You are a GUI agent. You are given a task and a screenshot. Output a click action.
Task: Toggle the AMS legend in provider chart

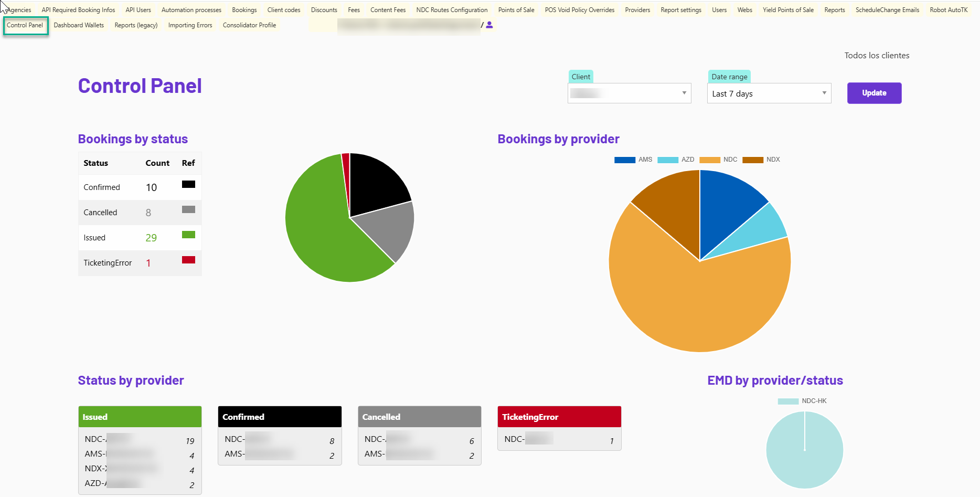tap(633, 160)
